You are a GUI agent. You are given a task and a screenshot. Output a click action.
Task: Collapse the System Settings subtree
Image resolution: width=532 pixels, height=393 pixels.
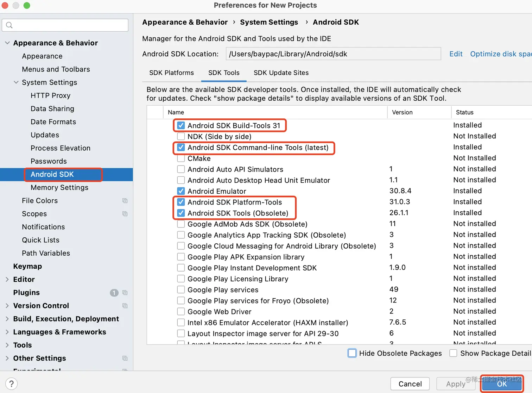16,82
